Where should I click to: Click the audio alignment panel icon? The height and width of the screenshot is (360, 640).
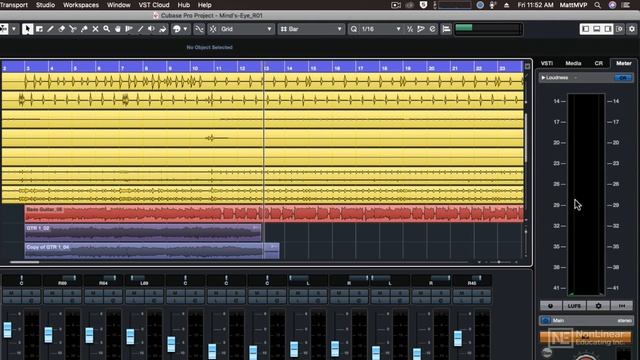[446, 29]
